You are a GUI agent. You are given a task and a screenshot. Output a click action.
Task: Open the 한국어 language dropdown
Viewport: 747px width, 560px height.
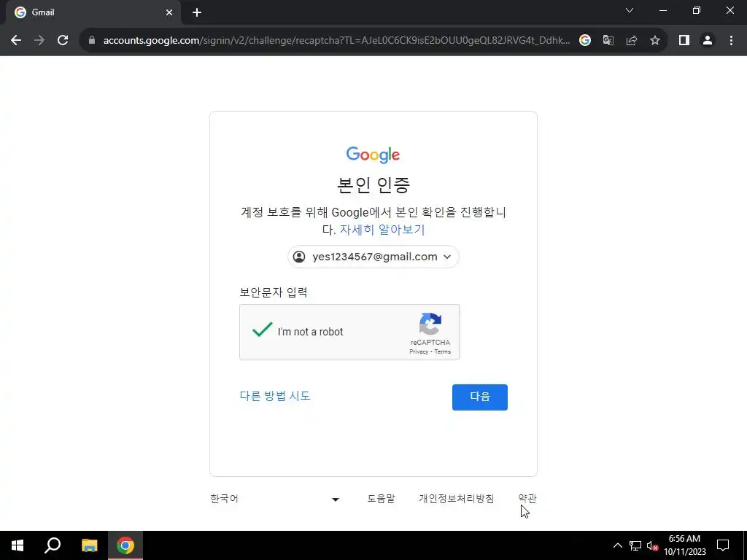[x=275, y=499]
